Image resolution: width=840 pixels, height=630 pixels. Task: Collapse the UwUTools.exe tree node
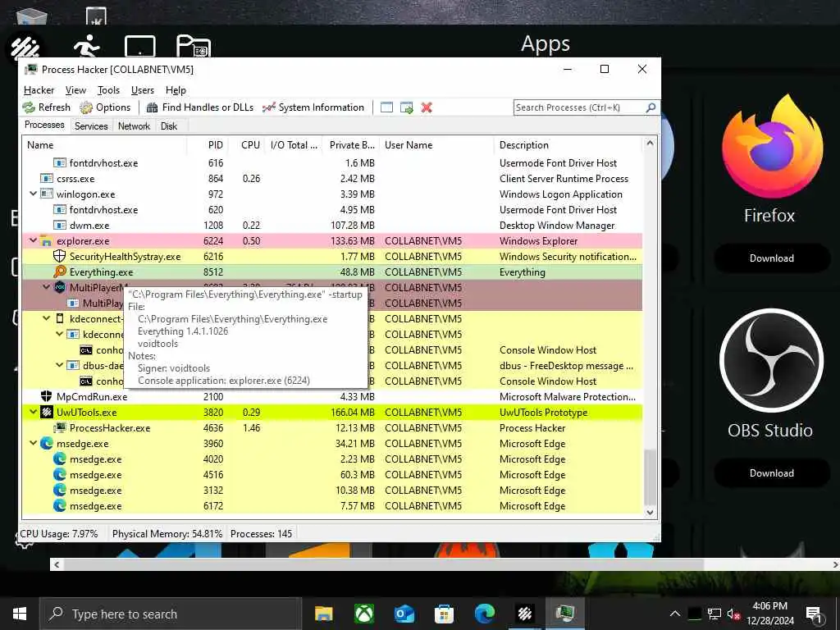(x=33, y=412)
